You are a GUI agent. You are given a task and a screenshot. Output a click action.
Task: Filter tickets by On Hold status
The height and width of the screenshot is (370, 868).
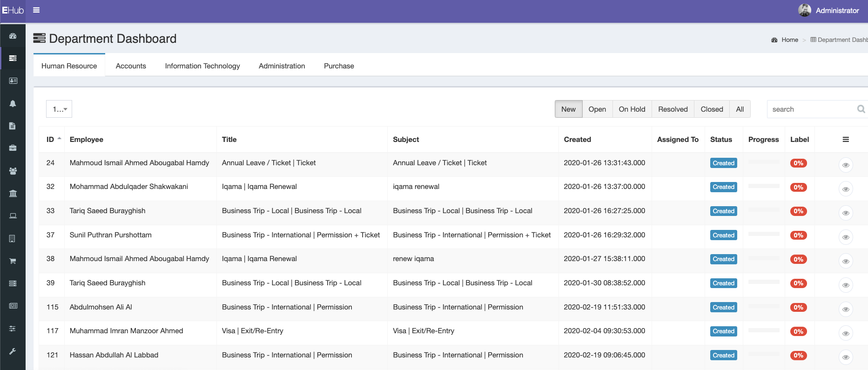pos(632,109)
